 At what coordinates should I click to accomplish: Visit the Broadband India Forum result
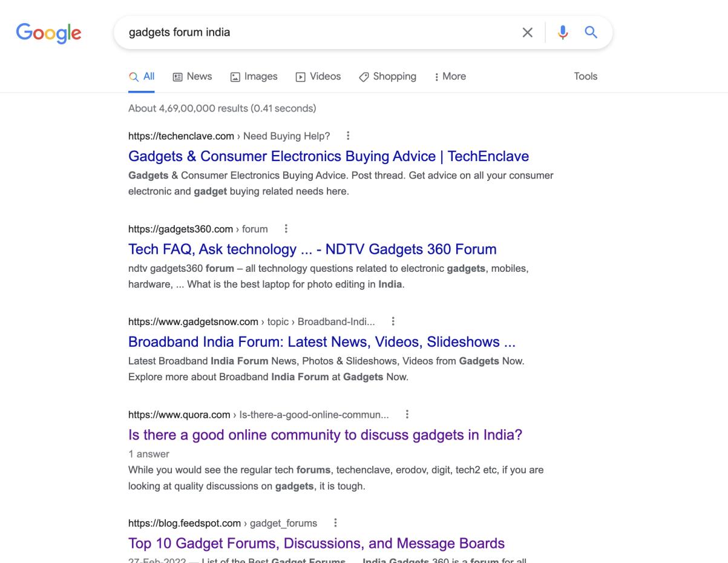(322, 342)
